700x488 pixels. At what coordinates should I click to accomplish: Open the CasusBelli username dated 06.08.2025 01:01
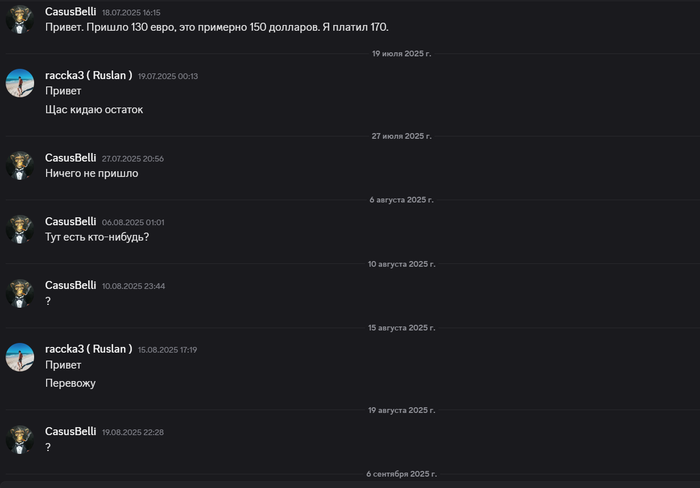[71, 221]
